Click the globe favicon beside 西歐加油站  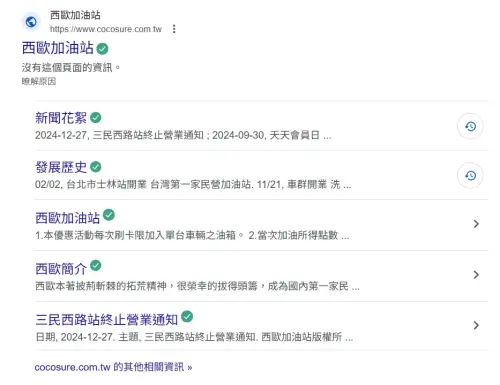tap(31, 22)
